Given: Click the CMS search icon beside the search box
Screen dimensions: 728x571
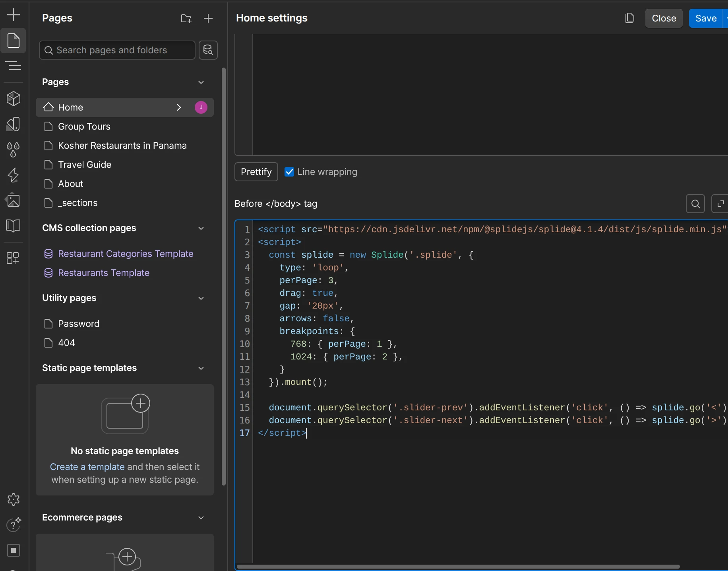Looking at the screenshot, I should click(x=208, y=50).
